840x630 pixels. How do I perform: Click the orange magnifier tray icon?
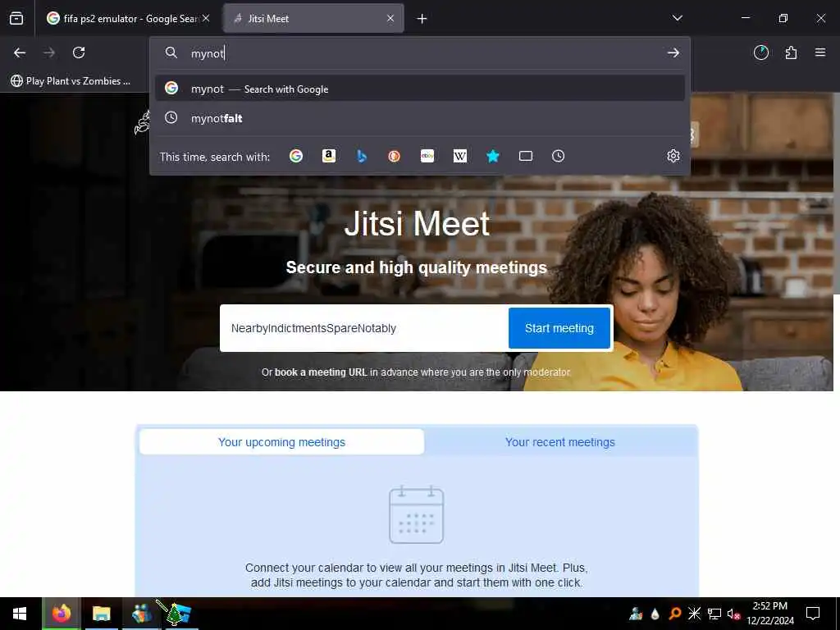tap(675, 614)
